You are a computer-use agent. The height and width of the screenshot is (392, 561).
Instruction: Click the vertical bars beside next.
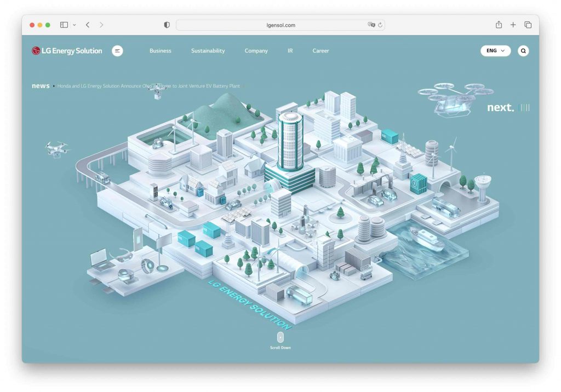tap(524, 107)
